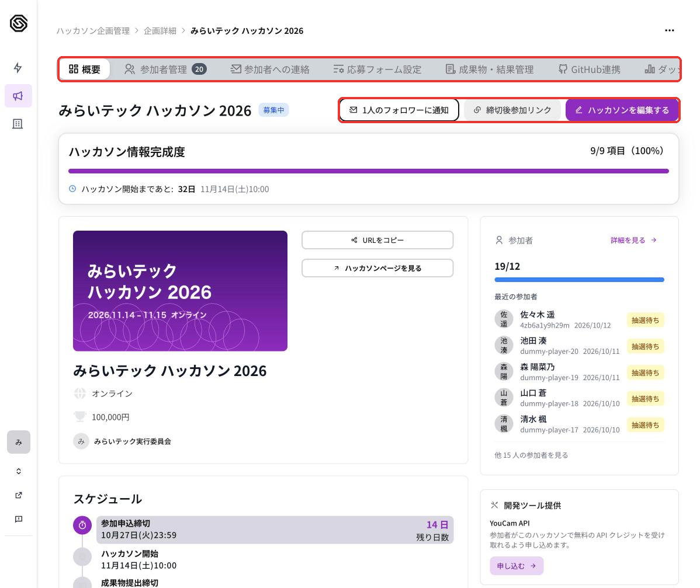Click みらいテック実行委員会 organizer name
The height and width of the screenshot is (588, 700).
[x=133, y=441]
